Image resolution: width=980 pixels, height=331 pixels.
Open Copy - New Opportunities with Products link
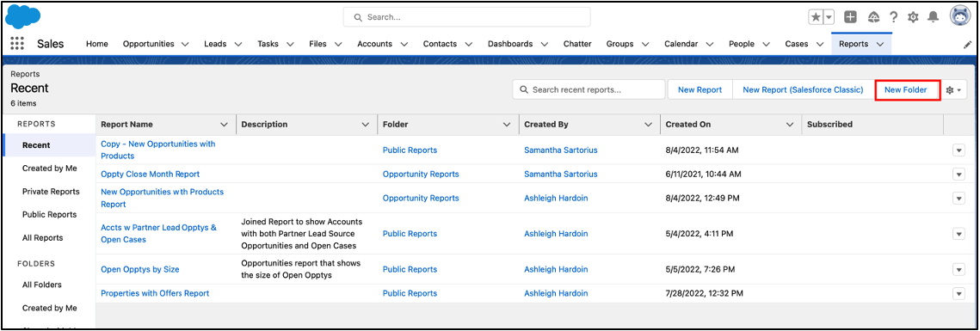click(158, 150)
